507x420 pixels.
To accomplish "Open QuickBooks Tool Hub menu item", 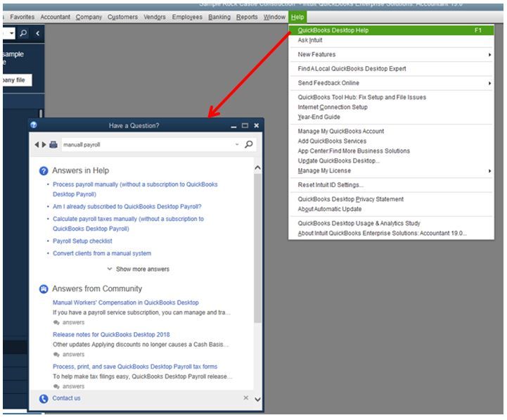I will pyautogui.click(x=391, y=97).
